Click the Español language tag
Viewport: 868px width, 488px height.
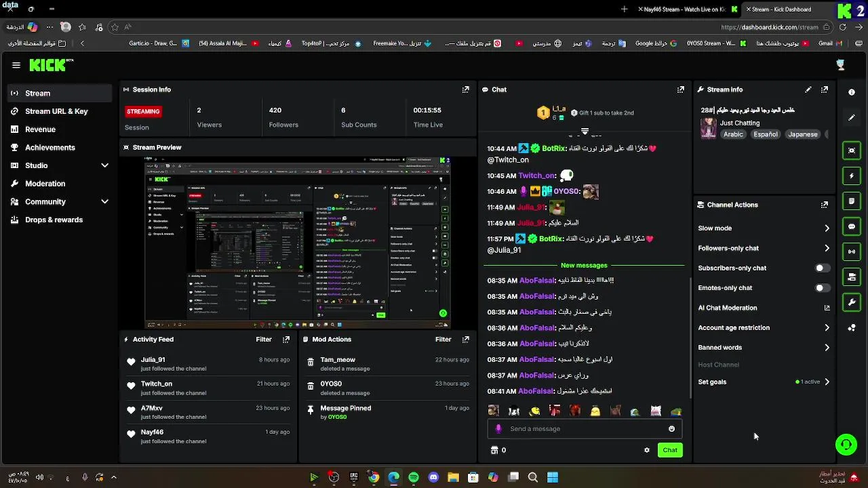click(x=766, y=134)
